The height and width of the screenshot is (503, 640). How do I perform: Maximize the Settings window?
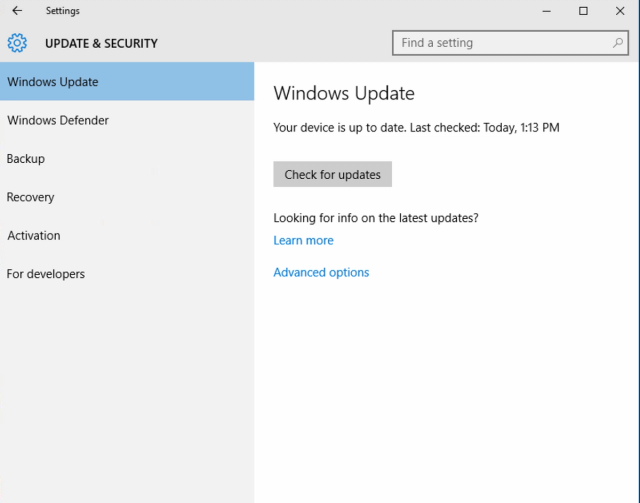[583, 11]
